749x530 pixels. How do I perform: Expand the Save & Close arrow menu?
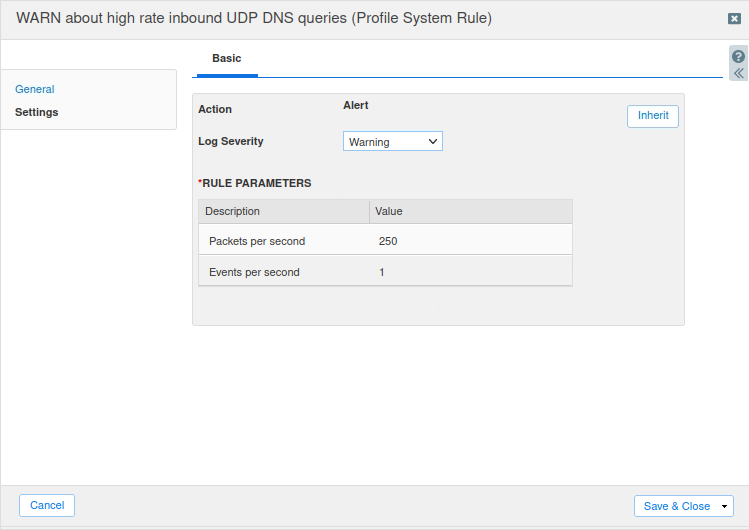coord(725,506)
